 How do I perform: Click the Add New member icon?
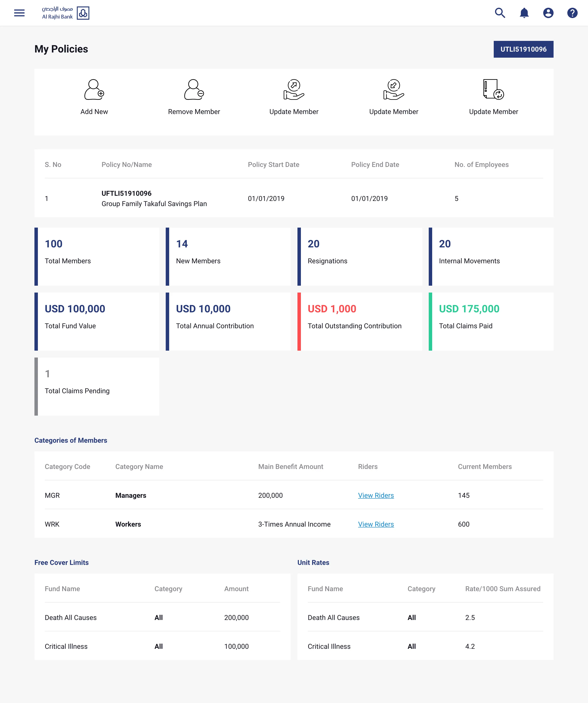94,90
